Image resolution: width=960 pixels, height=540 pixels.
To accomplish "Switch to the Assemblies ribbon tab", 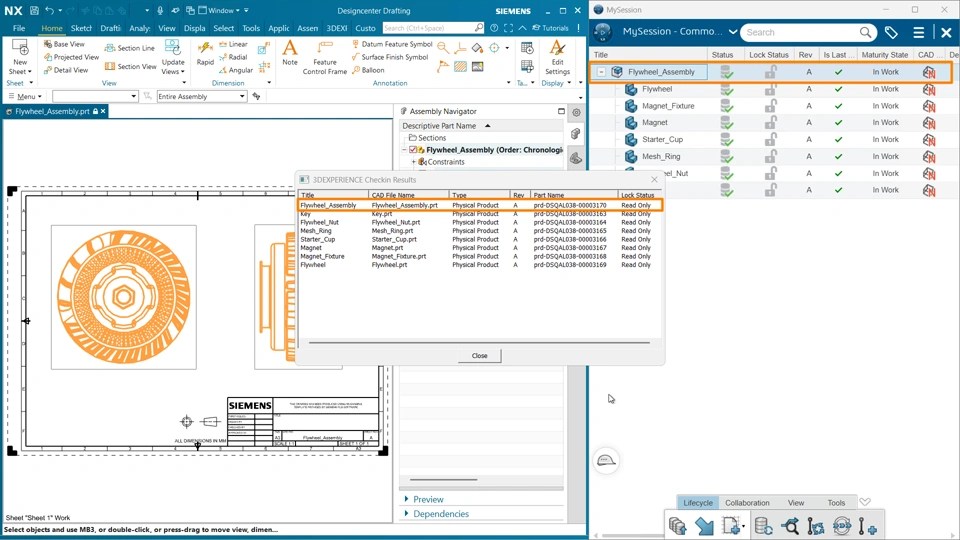I will (x=307, y=28).
